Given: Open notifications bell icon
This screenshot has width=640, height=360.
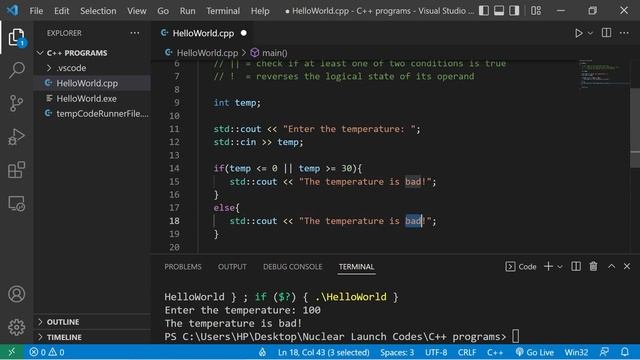Looking at the screenshot, I should (624, 352).
